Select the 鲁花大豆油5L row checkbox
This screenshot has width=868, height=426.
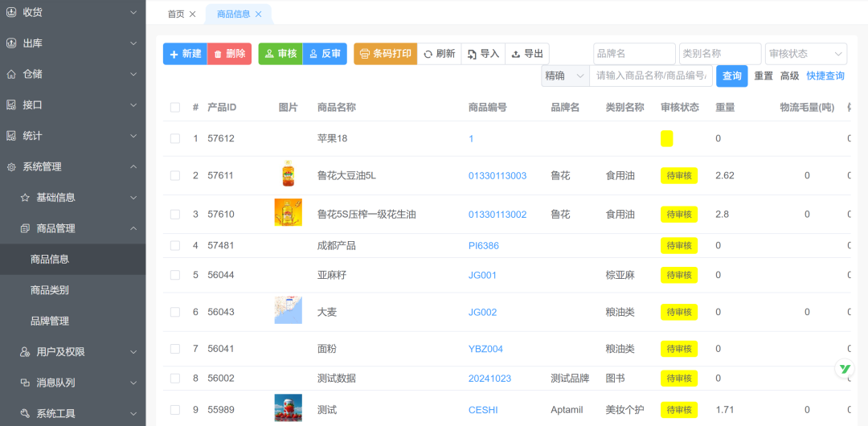pos(175,175)
